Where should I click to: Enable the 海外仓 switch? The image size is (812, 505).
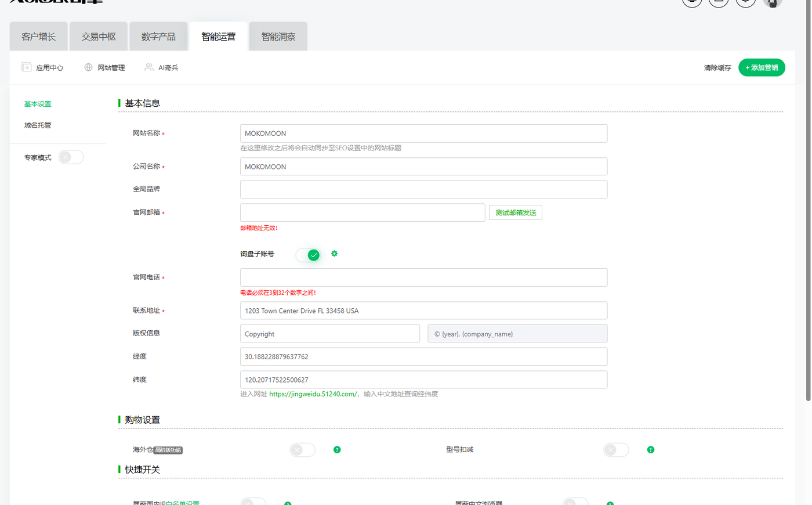(x=302, y=450)
